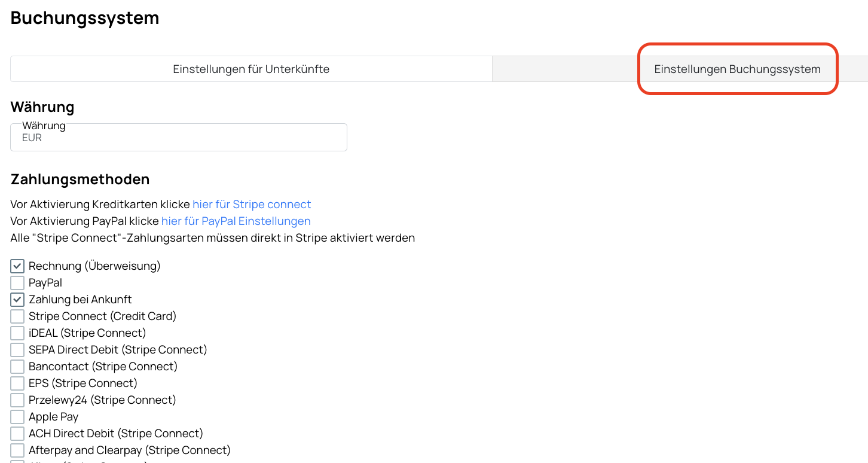The width and height of the screenshot is (868, 463).
Task: Enable the PayPal payment checkbox
Action: 17,283
